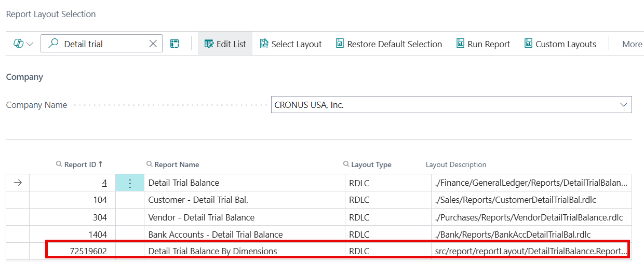The height and width of the screenshot is (262, 644).
Task: Open the Report Name column filter
Action: (150, 164)
